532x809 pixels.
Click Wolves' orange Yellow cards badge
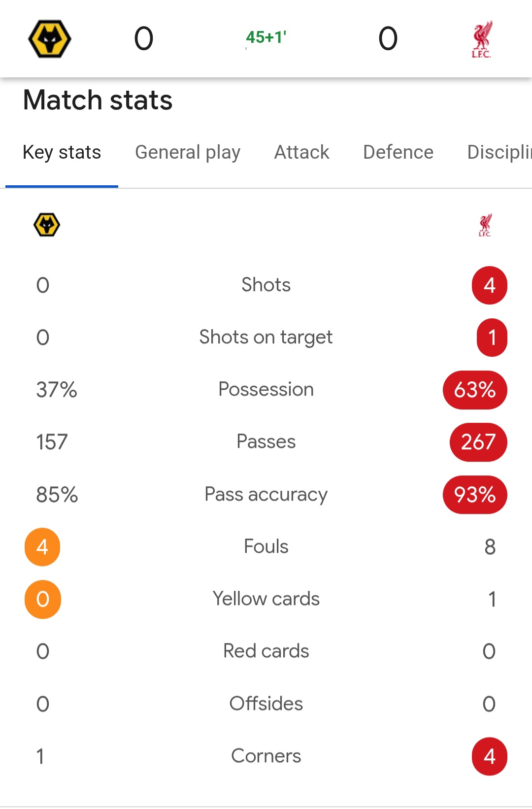point(43,599)
